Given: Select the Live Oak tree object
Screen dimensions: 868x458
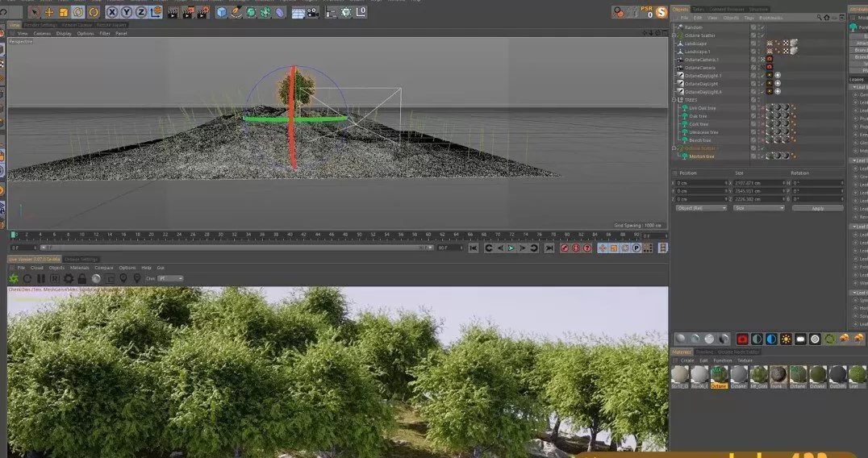Looking at the screenshot, I should coord(702,108).
